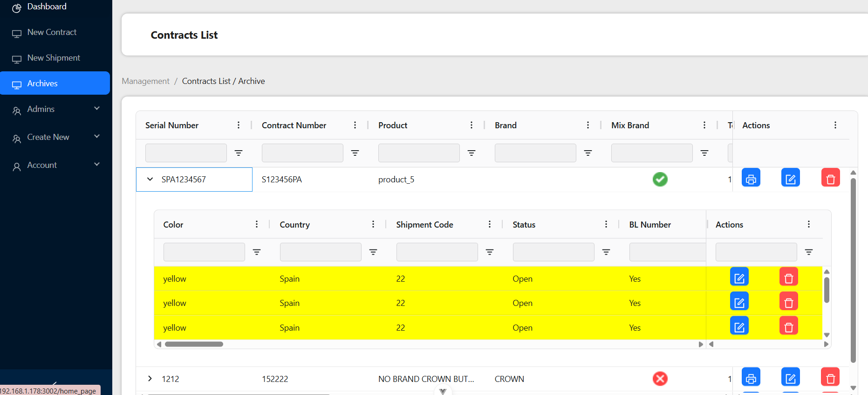Open New Contract from sidebar
The height and width of the screenshot is (395, 868).
[x=52, y=32]
